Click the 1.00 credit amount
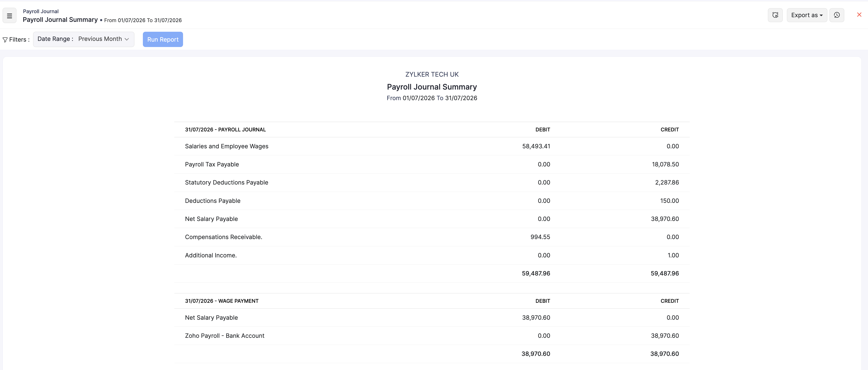Image resolution: width=868 pixels, height=370 pixels. coord(673,256)
